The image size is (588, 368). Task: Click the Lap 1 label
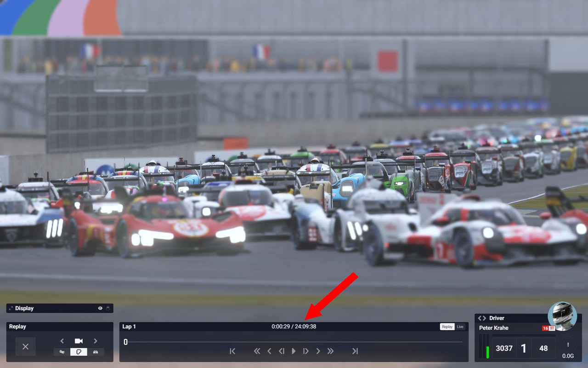pyautogui.click(x=129, y=327)
